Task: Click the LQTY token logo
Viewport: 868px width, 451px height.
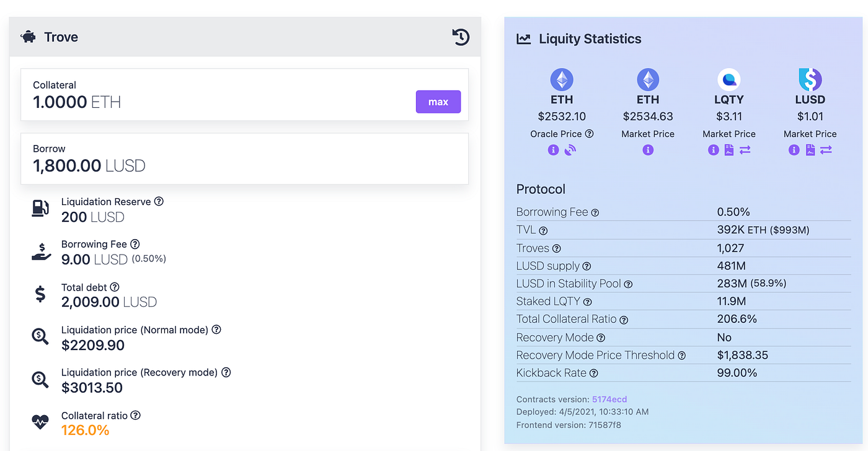Action: click(729, 80)
